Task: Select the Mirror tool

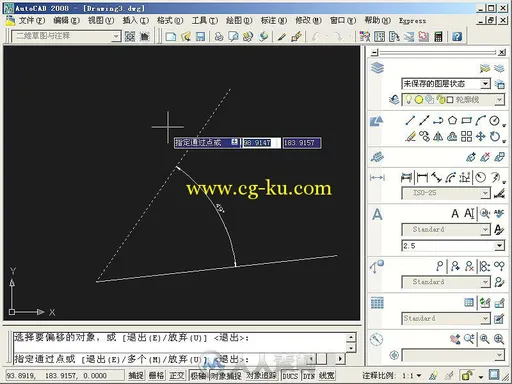Action: [438, 136]
